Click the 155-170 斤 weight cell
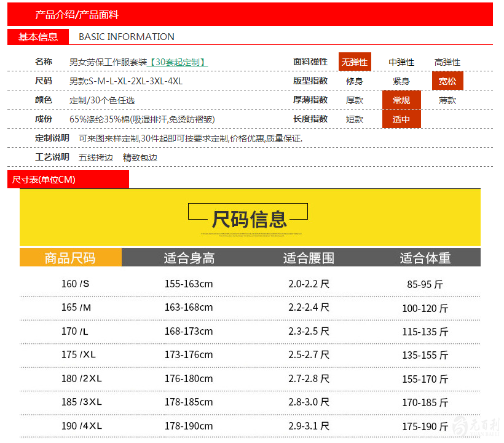This screenshot has height=443, width=504. click(425, 379)
